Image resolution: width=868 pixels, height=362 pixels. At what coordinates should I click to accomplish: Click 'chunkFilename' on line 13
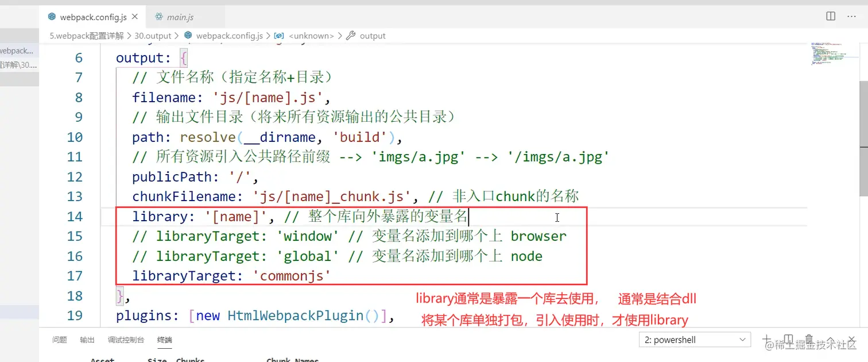pyautogui.click(x=184, y=197)
